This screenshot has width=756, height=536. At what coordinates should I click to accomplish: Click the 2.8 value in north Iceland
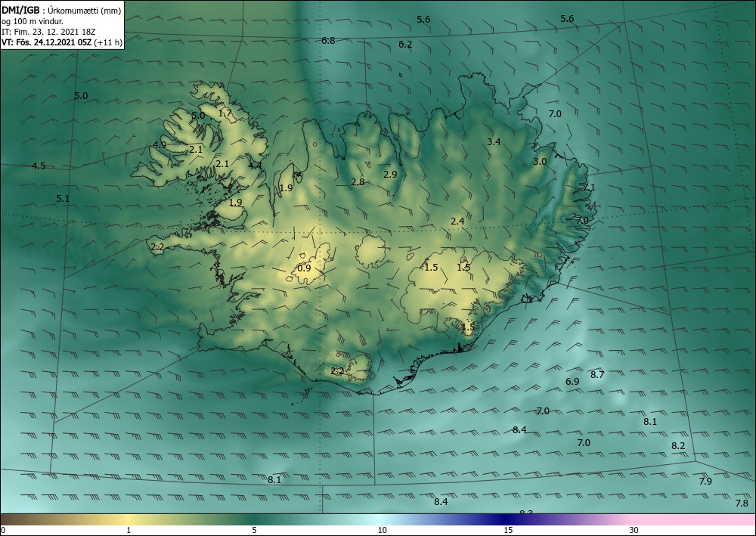pos(358,182)
